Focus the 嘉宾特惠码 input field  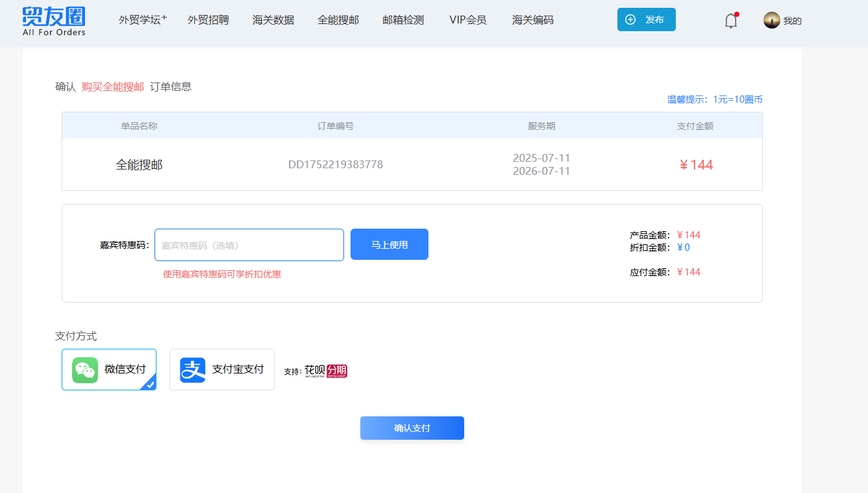click(249, 245)
